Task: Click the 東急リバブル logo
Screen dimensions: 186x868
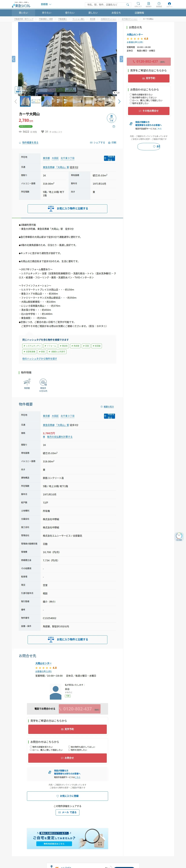Action: coord(21,5)
